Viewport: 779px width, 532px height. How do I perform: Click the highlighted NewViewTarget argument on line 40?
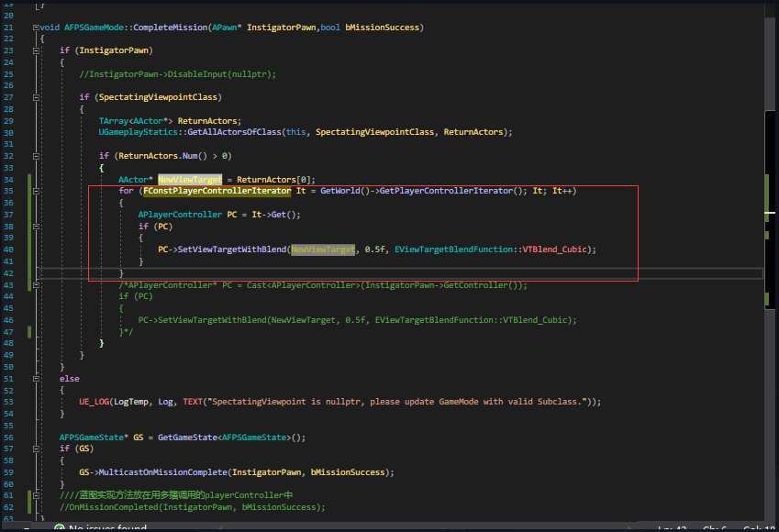[323, 249]
